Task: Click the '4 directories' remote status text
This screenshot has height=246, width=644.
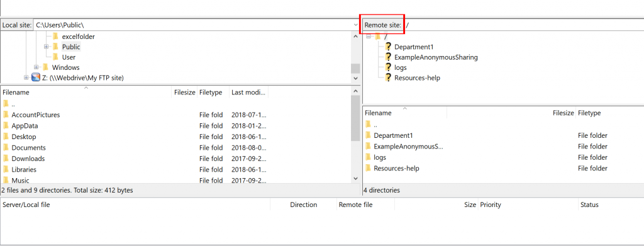Action: pyautogui.click(x=382, y=190)
